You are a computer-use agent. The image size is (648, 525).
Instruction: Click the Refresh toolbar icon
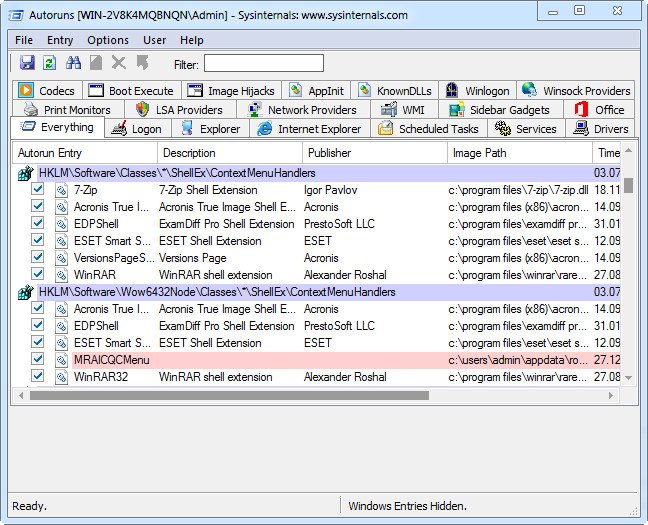pyautogui.click(x=50, y=63)
